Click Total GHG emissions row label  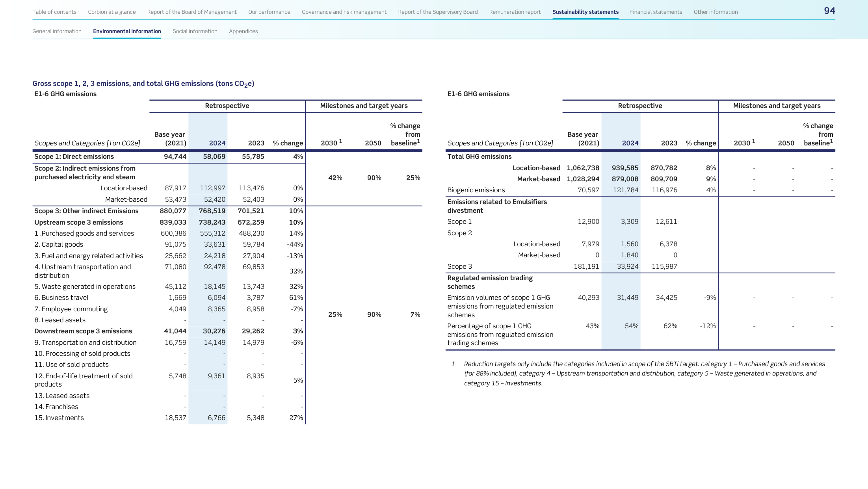point(480,156)
